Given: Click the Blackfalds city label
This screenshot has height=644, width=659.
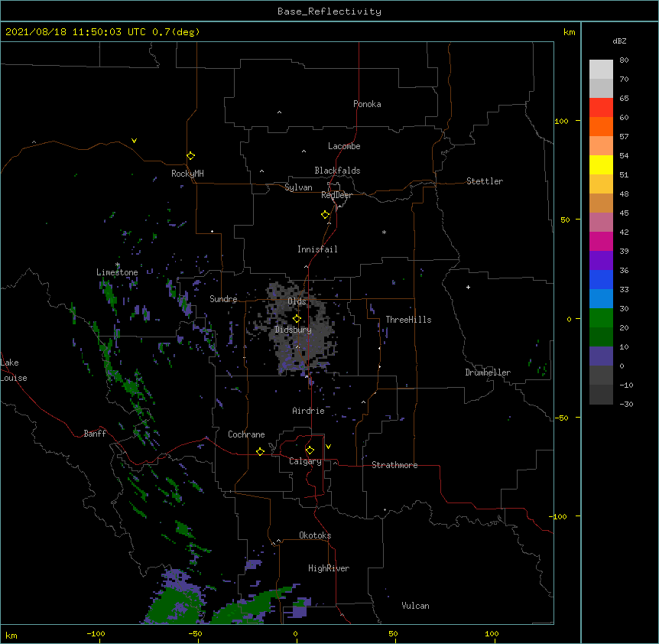Looking at the screenshot, I should point(337,171).
